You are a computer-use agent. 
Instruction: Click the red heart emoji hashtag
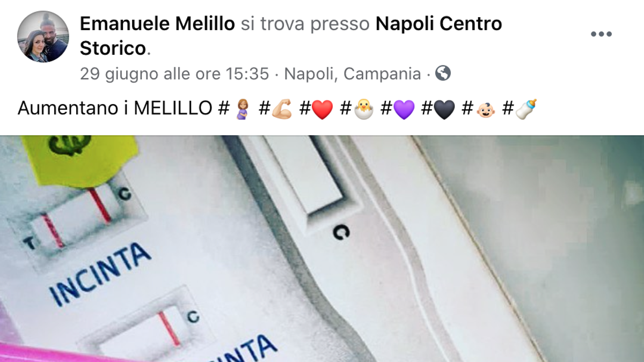tap(316, 109)
